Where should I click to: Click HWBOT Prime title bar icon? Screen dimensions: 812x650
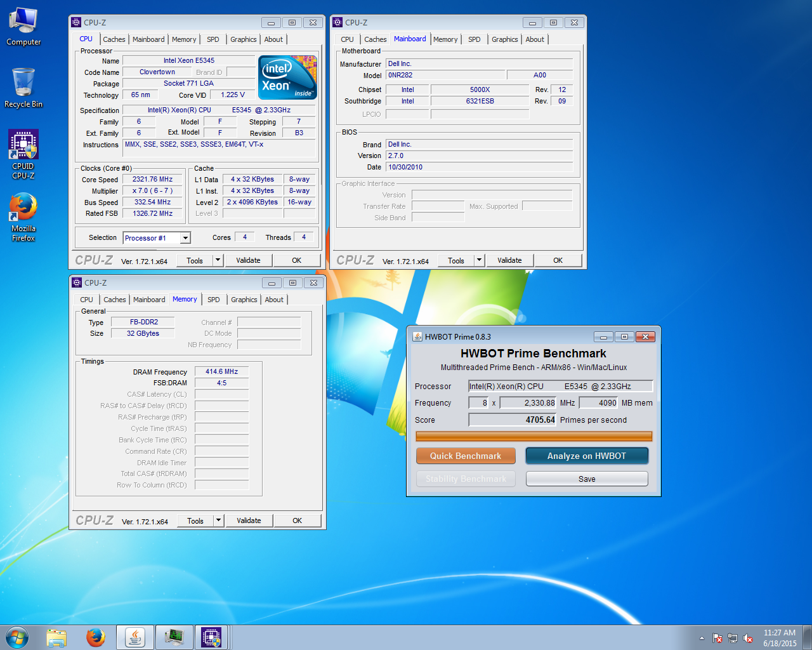click(x=417, y=336)
